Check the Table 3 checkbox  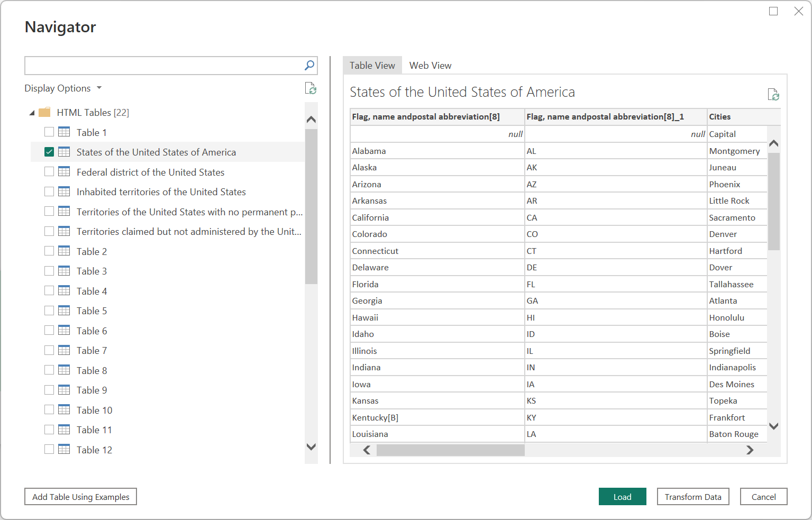pos(49,271)
